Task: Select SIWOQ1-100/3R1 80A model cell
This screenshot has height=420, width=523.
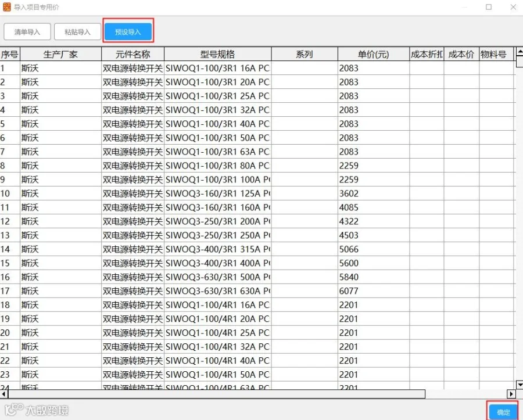Action: point(217,166)
